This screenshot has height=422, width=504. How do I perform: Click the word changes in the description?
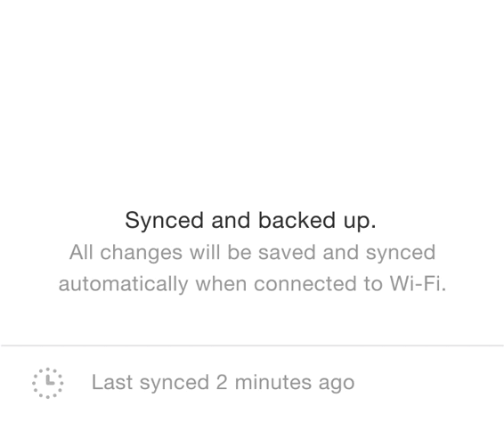pos(142,253)
